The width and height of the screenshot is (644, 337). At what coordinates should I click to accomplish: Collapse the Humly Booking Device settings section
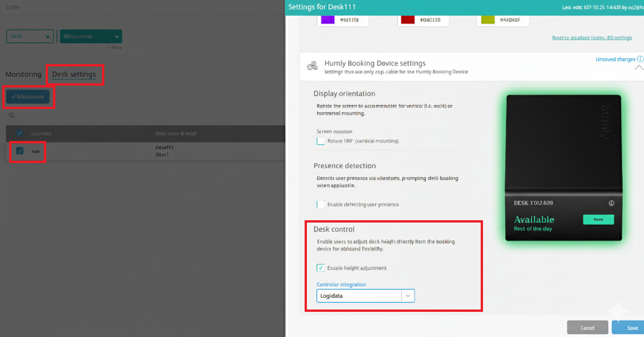pyautogui.click(x=639, y=67)
